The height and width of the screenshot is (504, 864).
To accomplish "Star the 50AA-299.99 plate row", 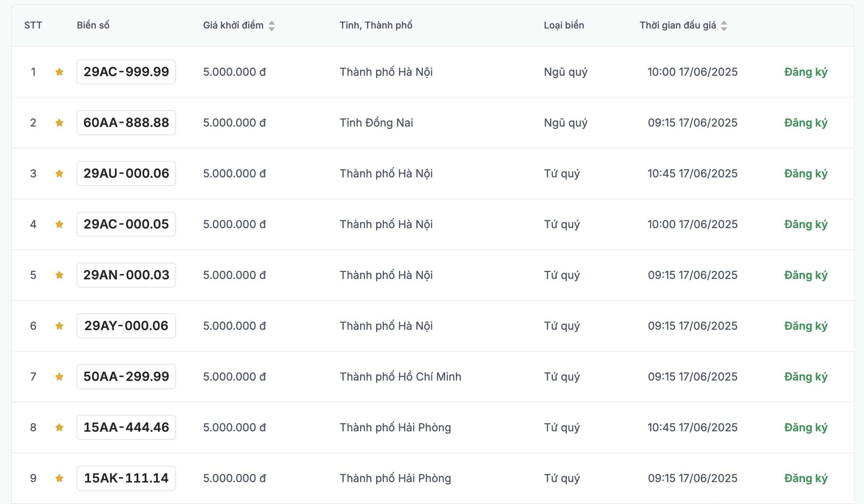I will click(59, 377).
